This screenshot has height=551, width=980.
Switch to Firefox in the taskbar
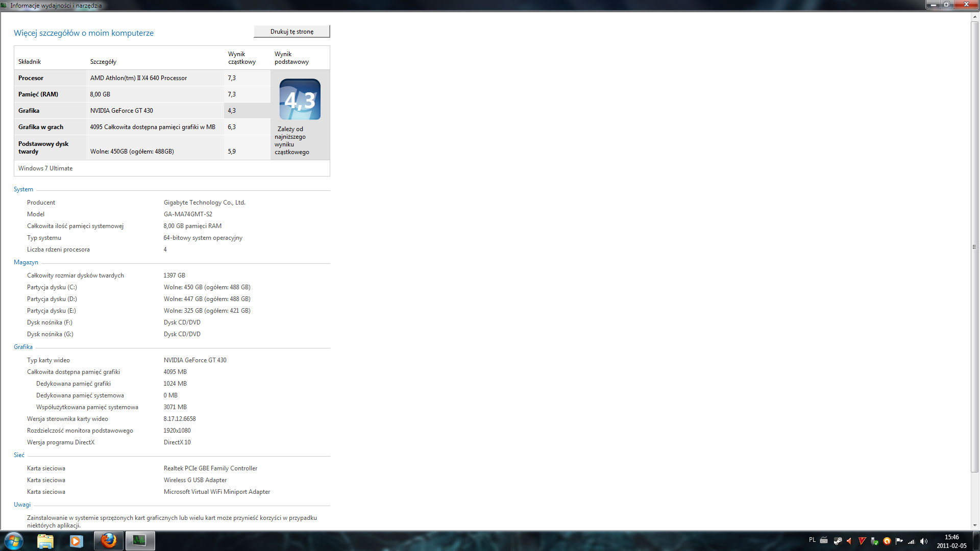[109, 541]
